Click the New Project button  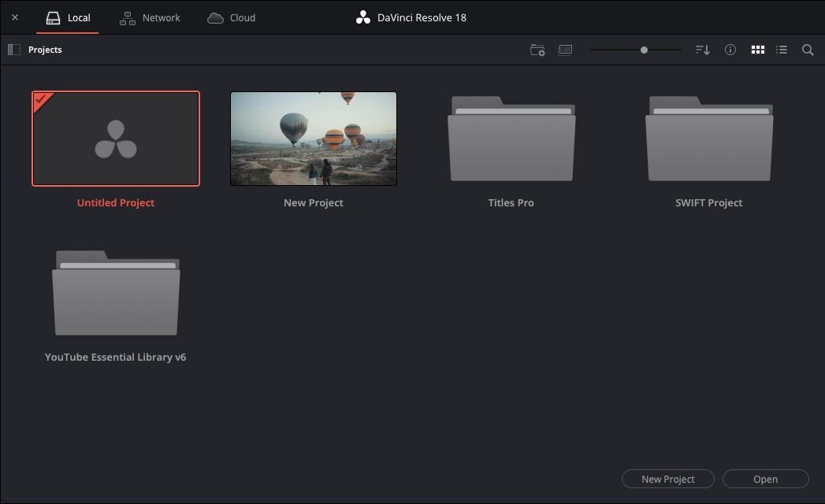point(667,479)
